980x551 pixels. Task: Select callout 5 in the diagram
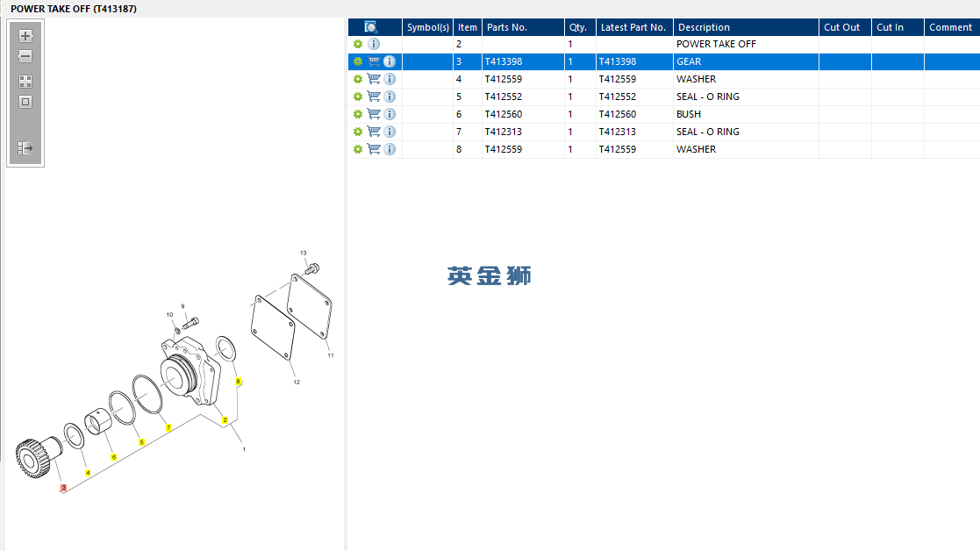pos(141,442)
